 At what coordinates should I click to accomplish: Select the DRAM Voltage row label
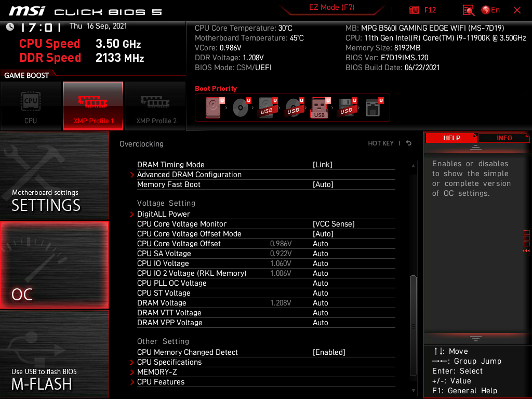point(162,303)
